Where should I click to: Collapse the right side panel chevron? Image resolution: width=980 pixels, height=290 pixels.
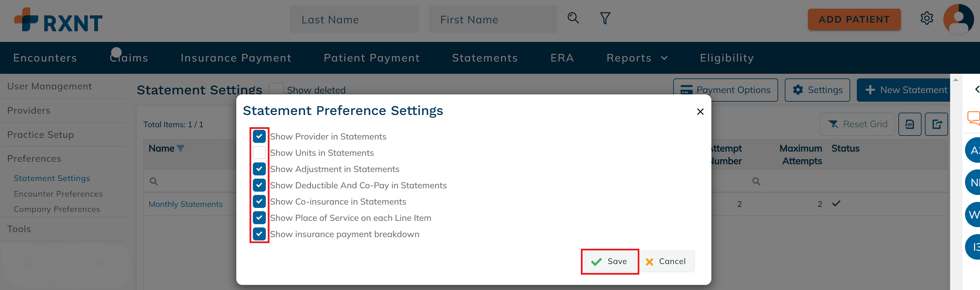(x=977, y=89)
